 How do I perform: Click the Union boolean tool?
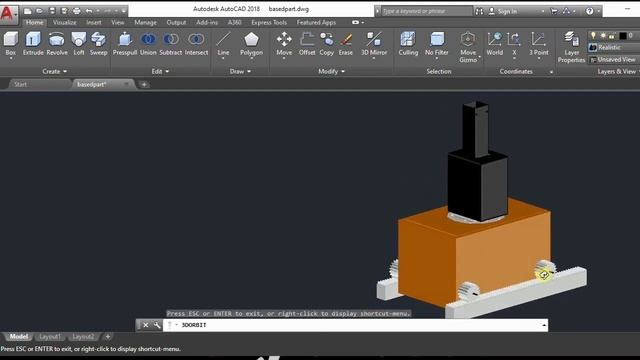tap(148, 44)
